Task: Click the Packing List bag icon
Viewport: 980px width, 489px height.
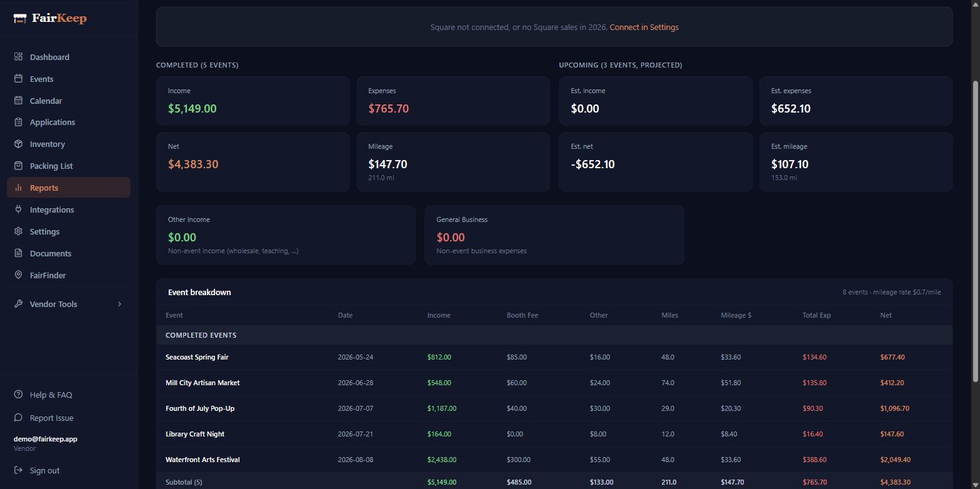Action: 19,166
